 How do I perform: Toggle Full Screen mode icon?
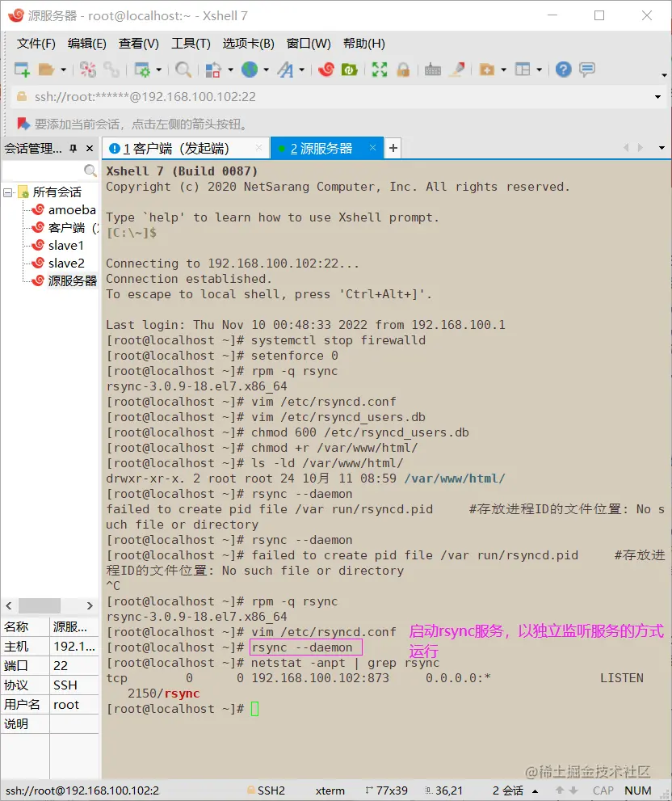coord(380,70)
